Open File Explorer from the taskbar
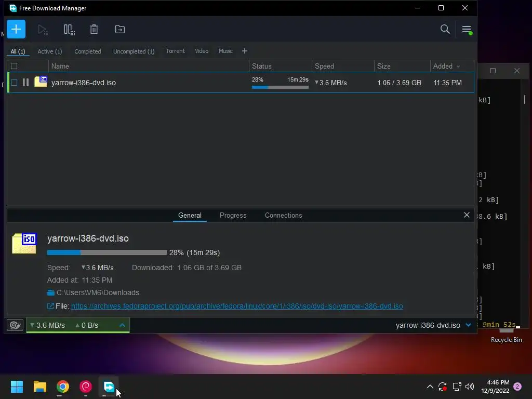This screenshot has width=532, height=399. [39, 387]
